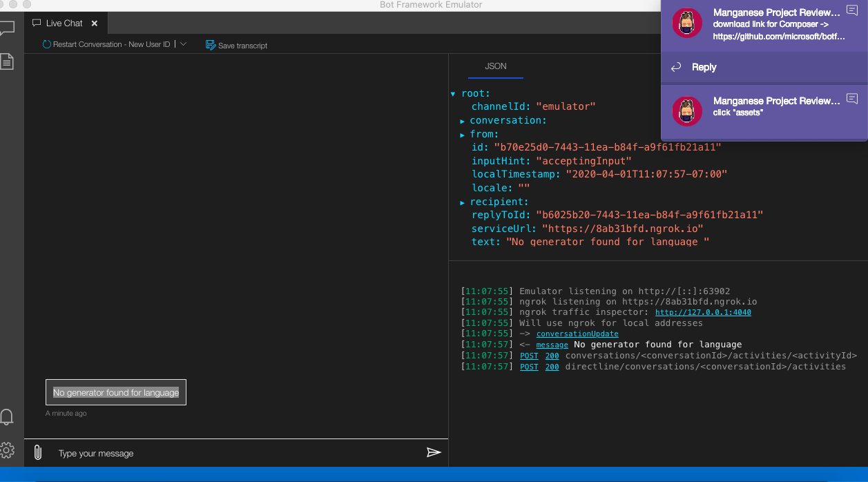Click POST link for conversations activities entry
Image resolution: width=868 pixels, height=482 pixels.
click(529, 356)
